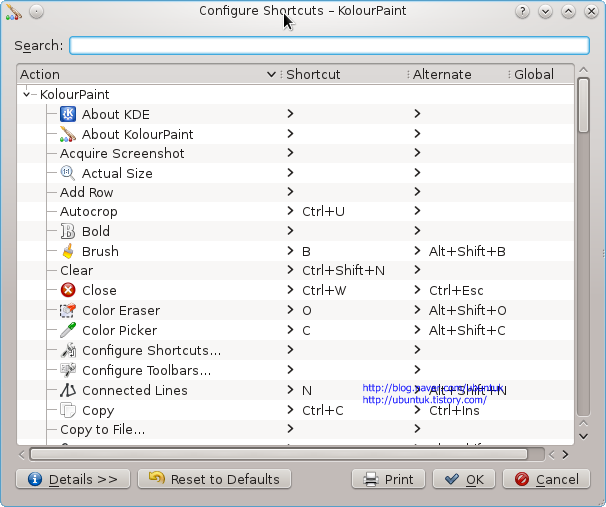Click the red Close action icon

coord(68,290)
